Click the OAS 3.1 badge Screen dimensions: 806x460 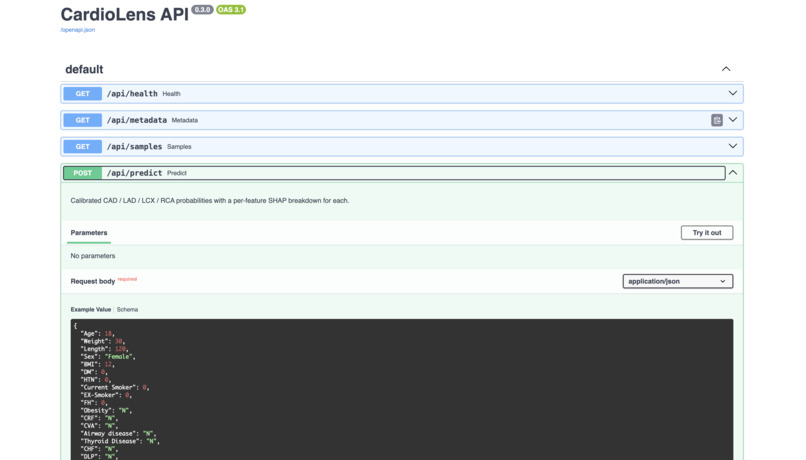[x=231, y=10]
